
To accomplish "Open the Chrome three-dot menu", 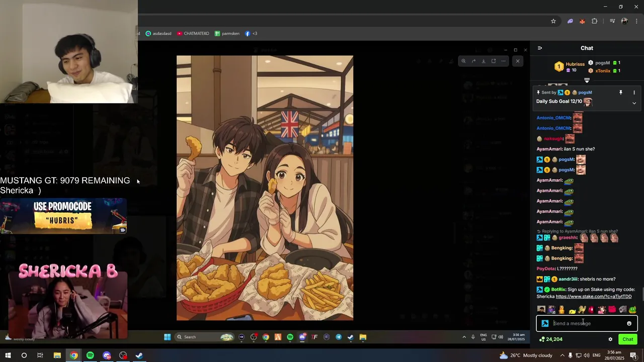I will point(636,21).
